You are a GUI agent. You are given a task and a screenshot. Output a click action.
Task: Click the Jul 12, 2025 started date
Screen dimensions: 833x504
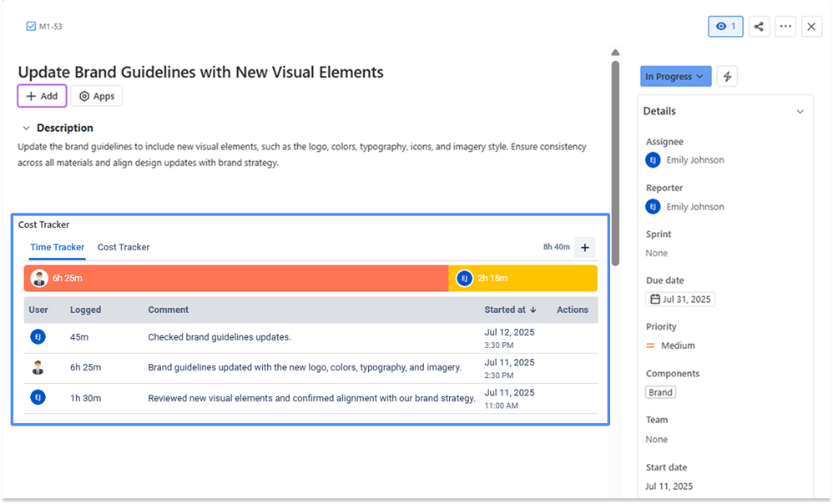click(509, 332)
